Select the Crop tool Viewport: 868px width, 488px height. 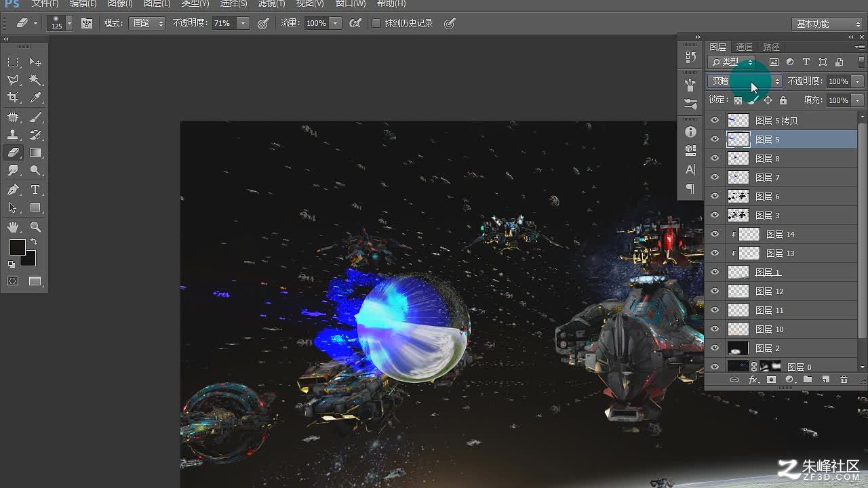coord(13,98)
